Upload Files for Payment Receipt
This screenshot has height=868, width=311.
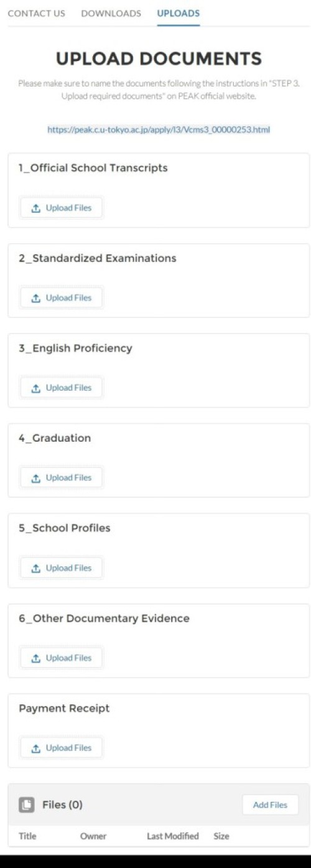pyautogui.click(x=61, y=748)
